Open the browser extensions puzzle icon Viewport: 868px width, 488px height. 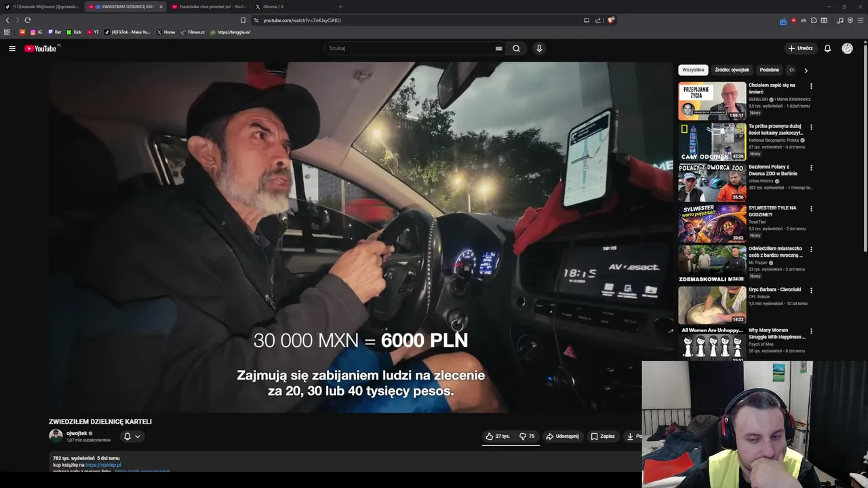814,20
